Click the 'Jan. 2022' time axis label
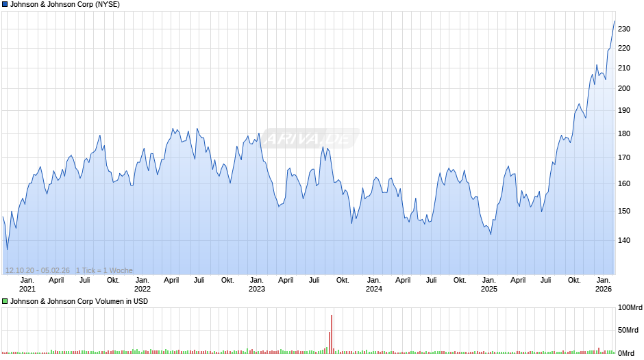The height and width of the screenshot is (360, 644). pyautogui.click(x=142, y=285)
